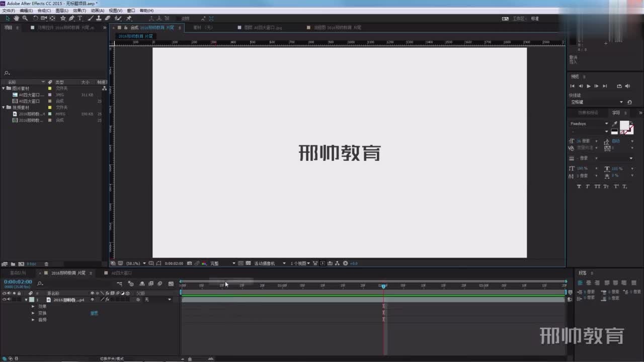Click the 重置 link beside 变换

[94, 313]
